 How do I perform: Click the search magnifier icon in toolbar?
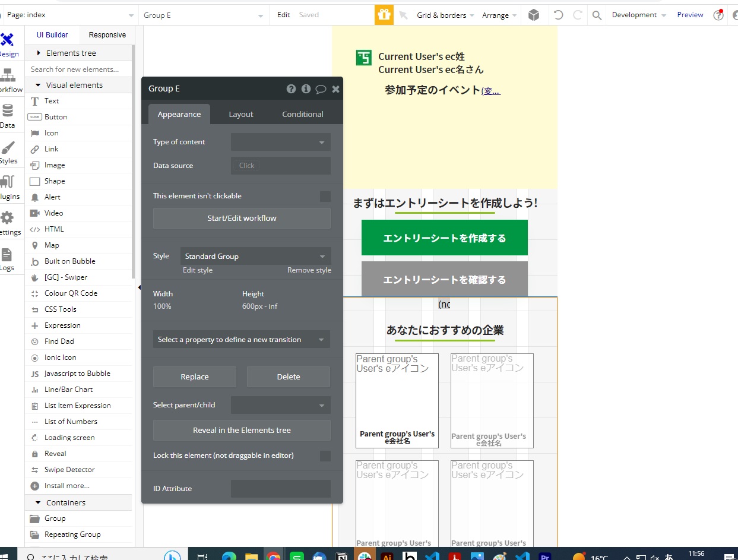click(x=597, y=15)
